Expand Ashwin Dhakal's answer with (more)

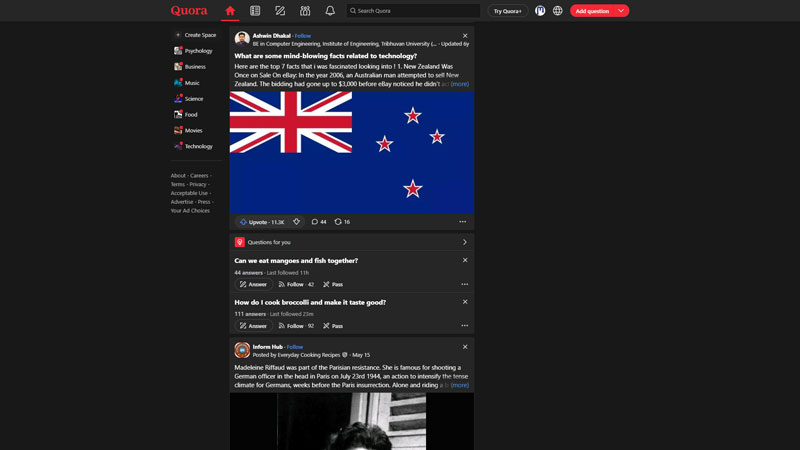click(460, 84)
